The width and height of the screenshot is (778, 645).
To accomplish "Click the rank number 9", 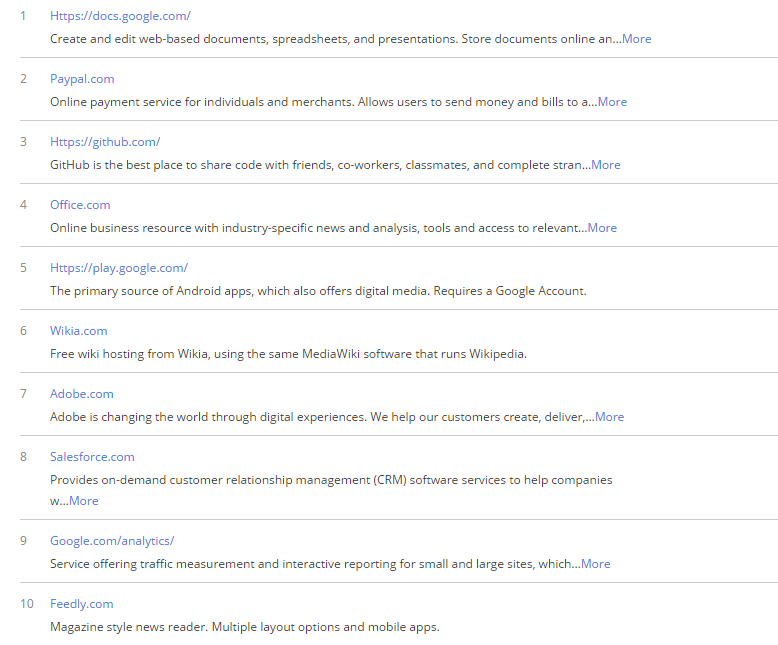I will coord(23,541).
